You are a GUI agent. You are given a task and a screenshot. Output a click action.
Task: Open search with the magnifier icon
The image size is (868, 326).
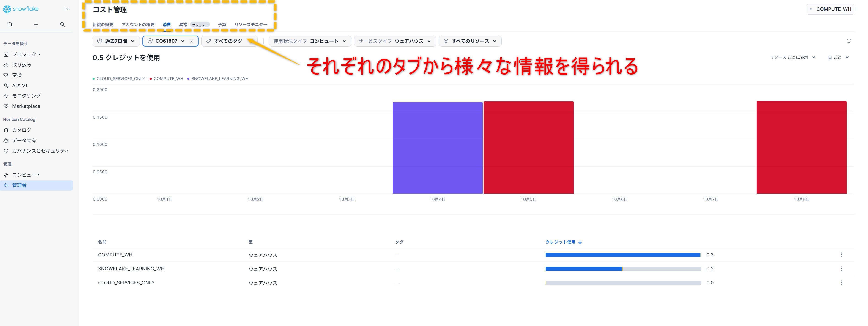(62, 24)
